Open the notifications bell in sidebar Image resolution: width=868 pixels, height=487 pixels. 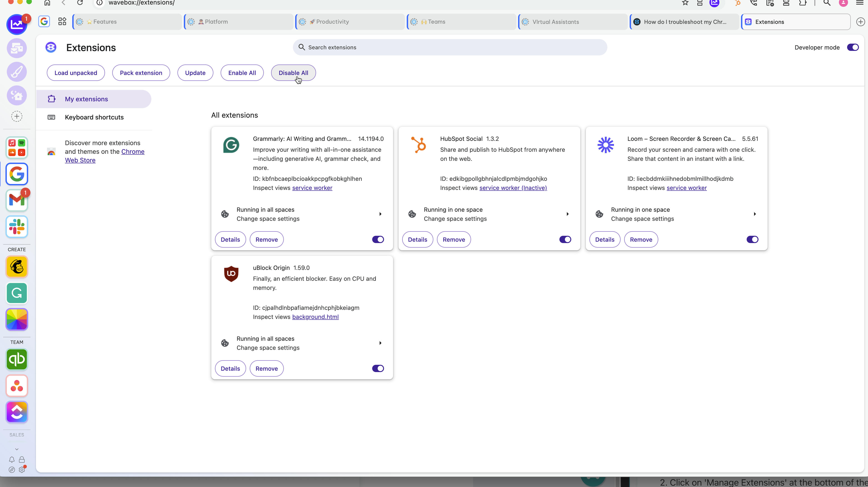click(x=12, y=459)
